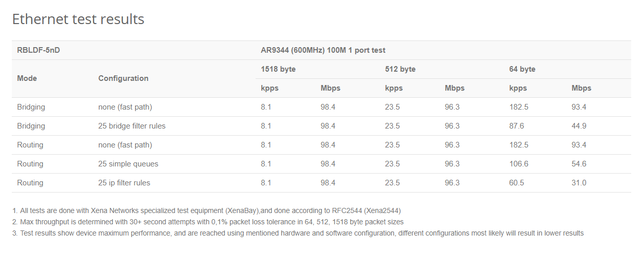
Task: Select the 1518 byte column header
Action: [x=278, y=69]
